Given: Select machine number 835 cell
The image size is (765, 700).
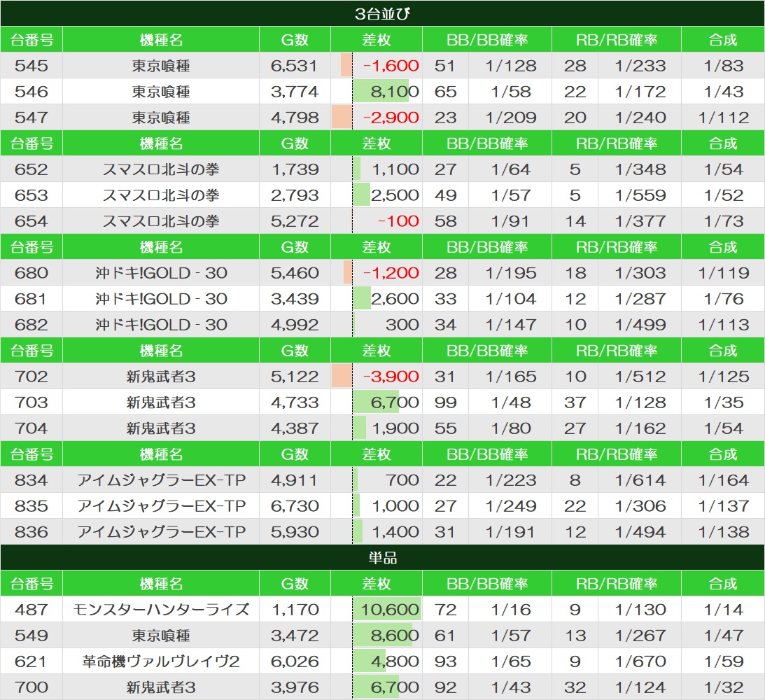Looking at the screenshot, I should tap(31, 506).
